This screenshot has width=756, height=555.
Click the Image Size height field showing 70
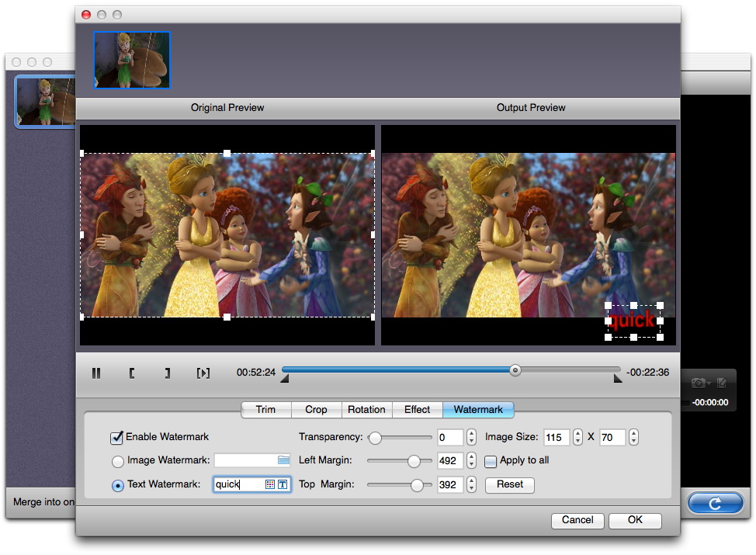pos(612,437)
